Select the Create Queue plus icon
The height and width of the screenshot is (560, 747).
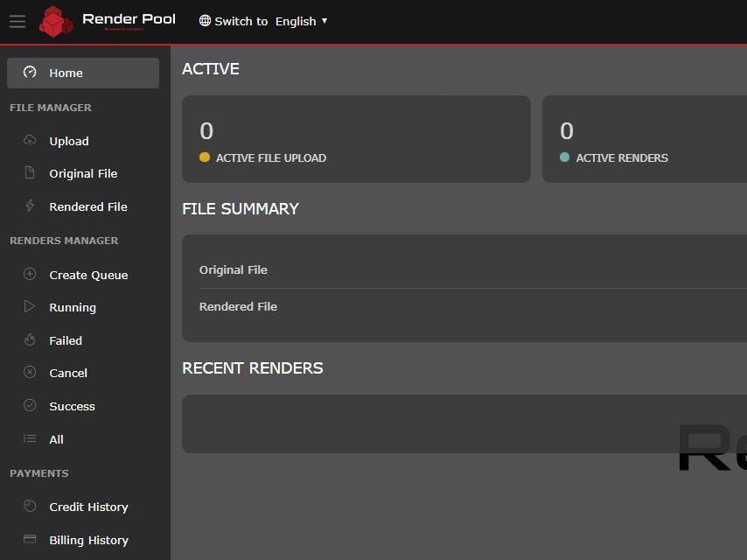pyautogui.click(x=29, y=275)
